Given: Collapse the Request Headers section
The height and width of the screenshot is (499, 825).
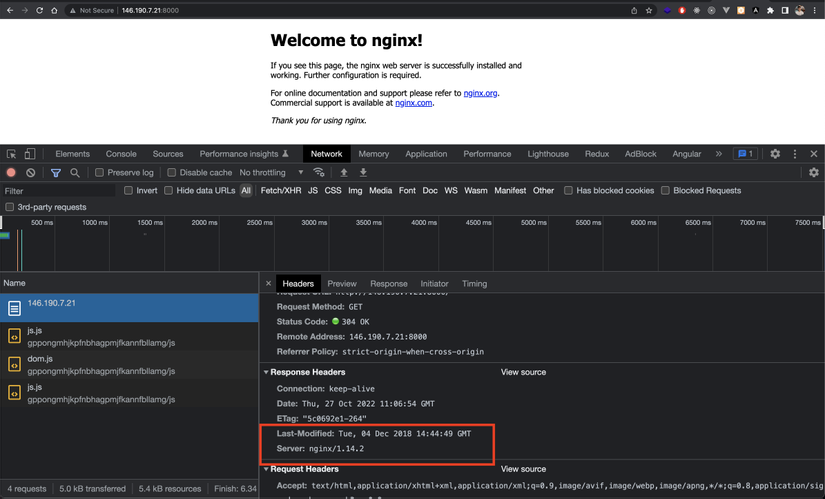Looking at the screenshot, I should (266, 469).
